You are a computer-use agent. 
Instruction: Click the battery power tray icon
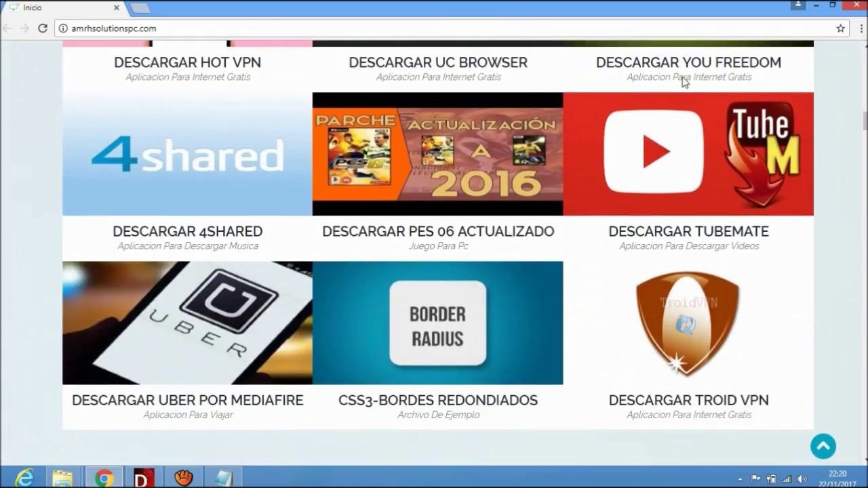click(771, 479)
